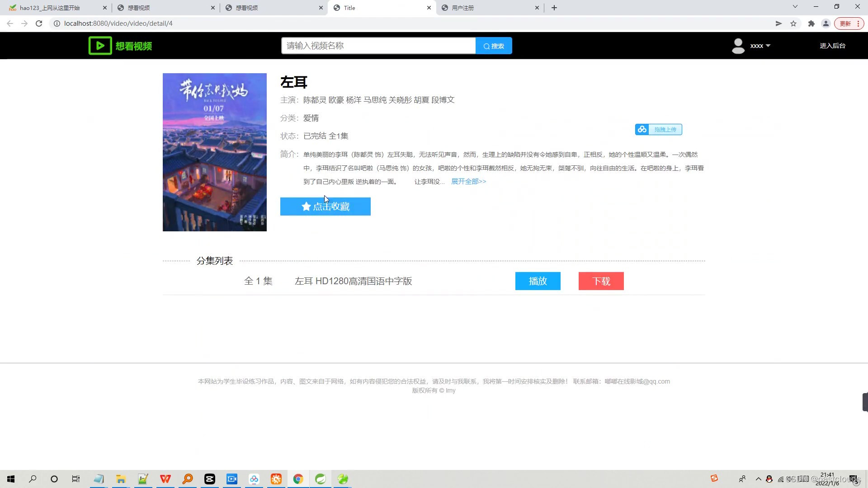The height and width of the screenshot is (488, 868).
Task: Click the 进入后台 link
Action: [832, 46]
